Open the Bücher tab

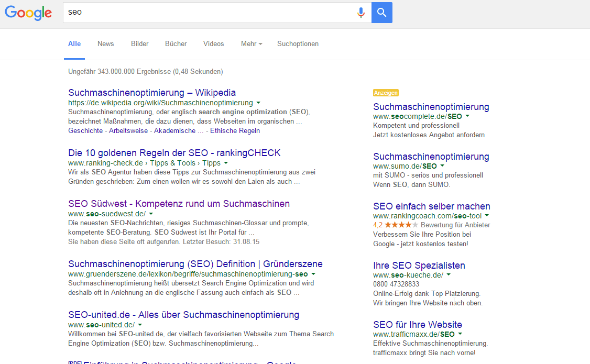pos(176,43)
